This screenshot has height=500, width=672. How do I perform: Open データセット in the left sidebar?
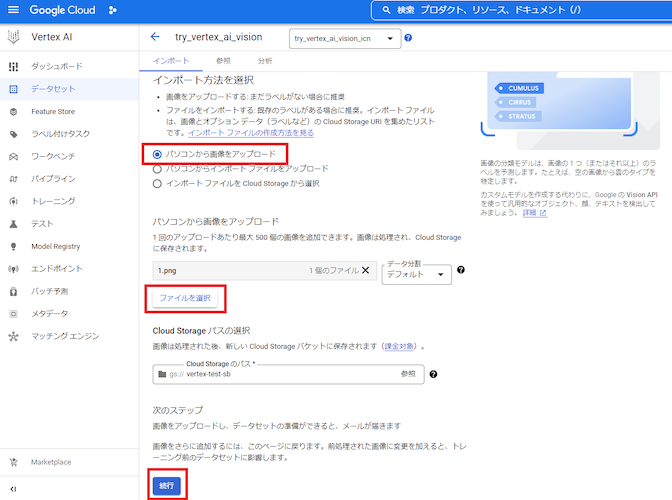53,89
